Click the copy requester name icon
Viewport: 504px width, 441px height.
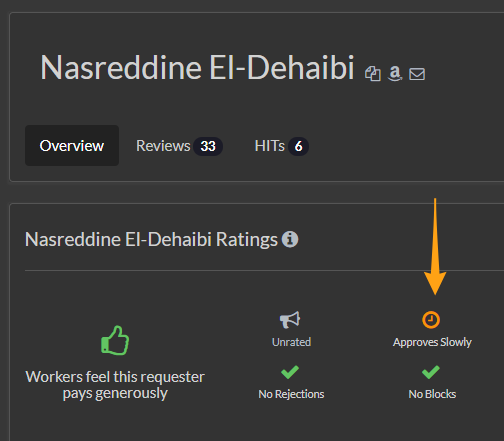(373, 73)
